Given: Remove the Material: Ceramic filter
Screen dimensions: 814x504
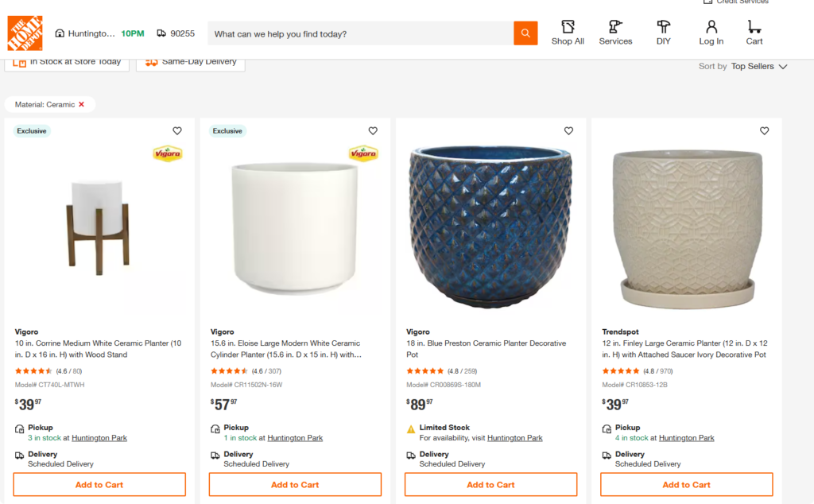Looking at the screenshot, I should pos(81,105).
